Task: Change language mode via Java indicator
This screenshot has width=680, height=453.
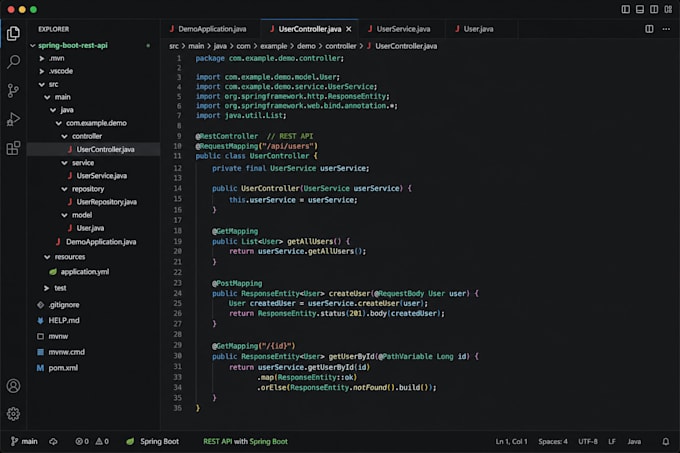Action: (x=634, y=441)
